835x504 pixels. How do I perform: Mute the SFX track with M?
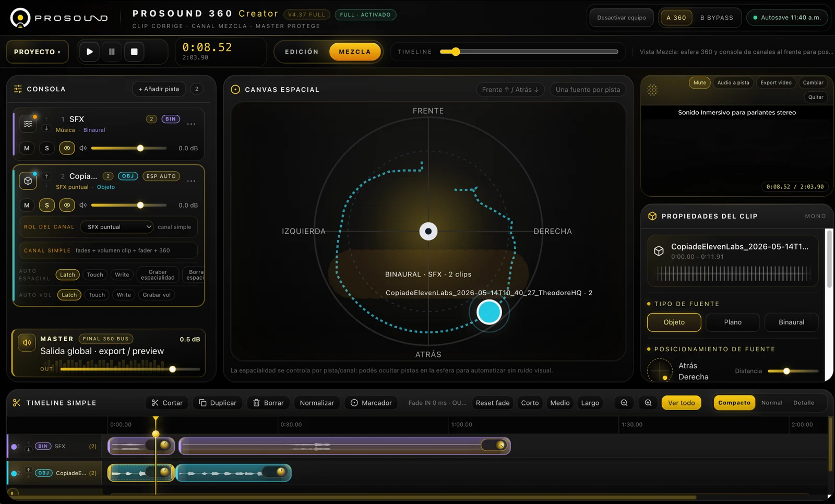tap(27, 148)
